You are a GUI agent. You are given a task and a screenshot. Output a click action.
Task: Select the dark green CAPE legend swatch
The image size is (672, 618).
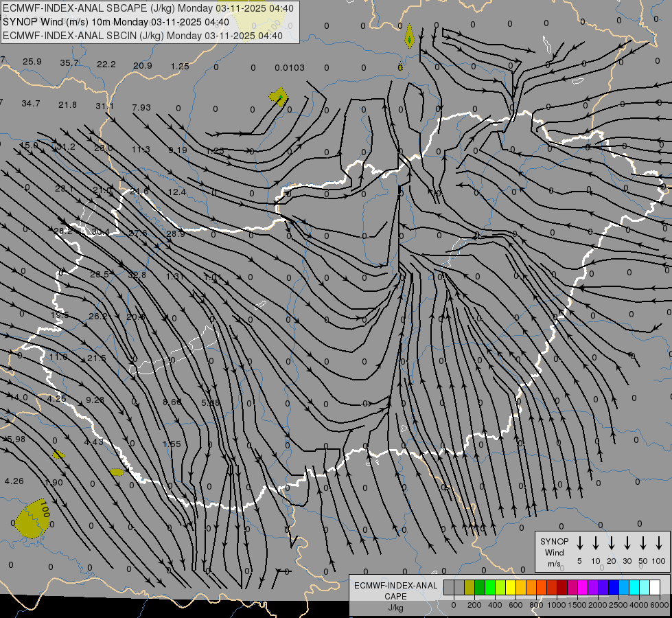coord(480,587)
